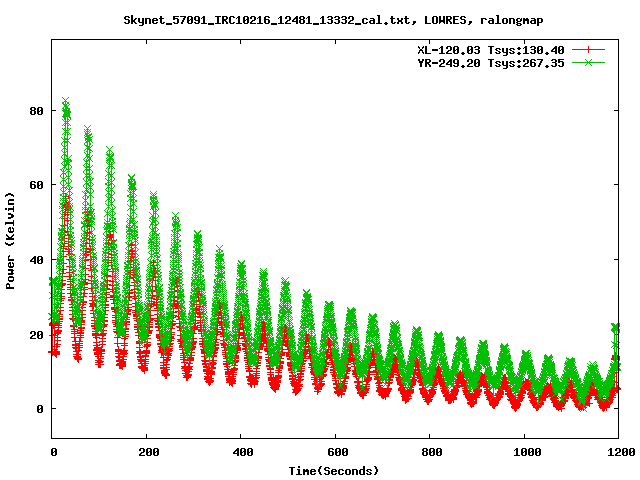Click the green line sample in legend

click(x=588, y=63)
